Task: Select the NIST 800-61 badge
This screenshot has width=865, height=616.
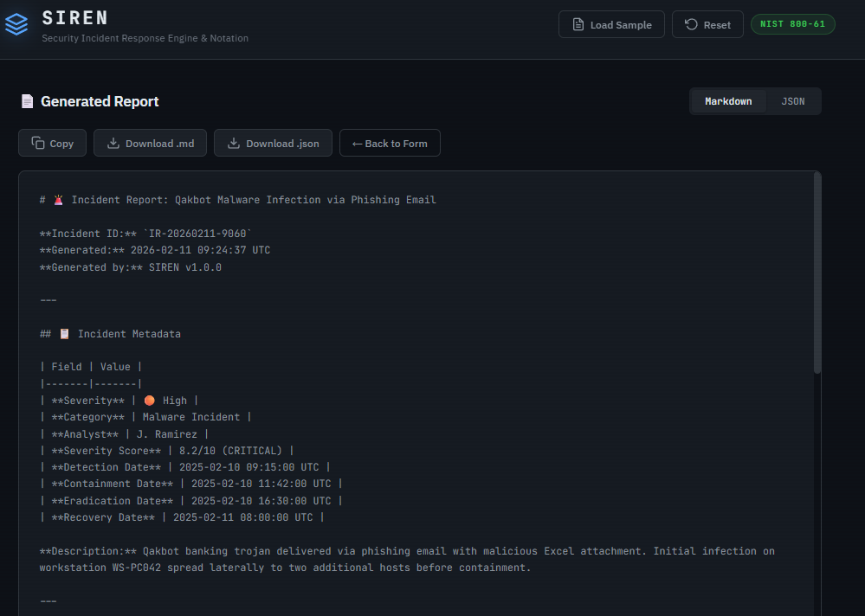Action: click(x=792, y=24)
